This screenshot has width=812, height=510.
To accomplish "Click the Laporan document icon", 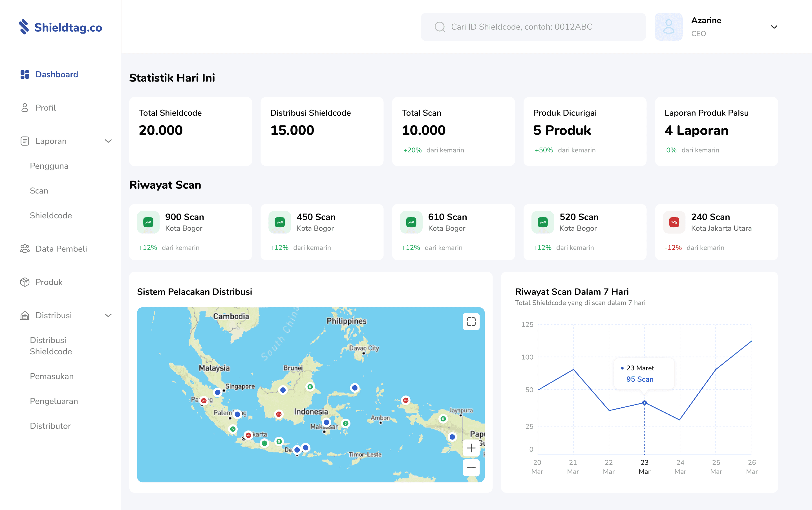I will (25, 141).
